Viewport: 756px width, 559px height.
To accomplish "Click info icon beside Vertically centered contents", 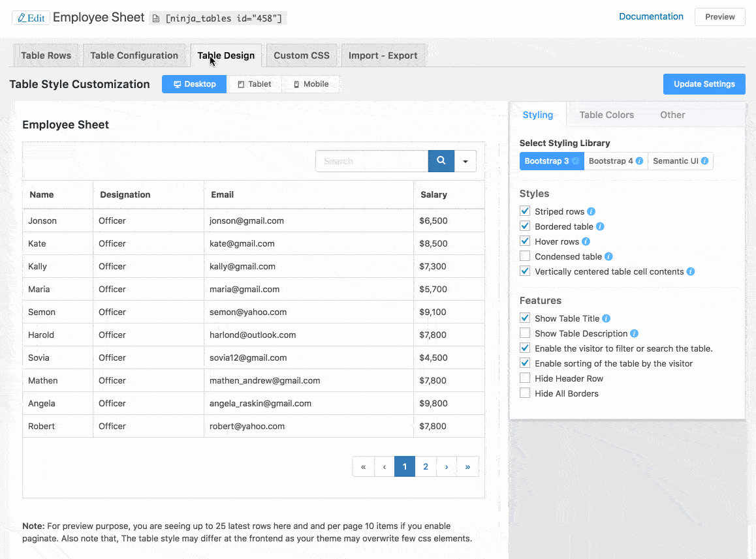I will tap(691, 271).
